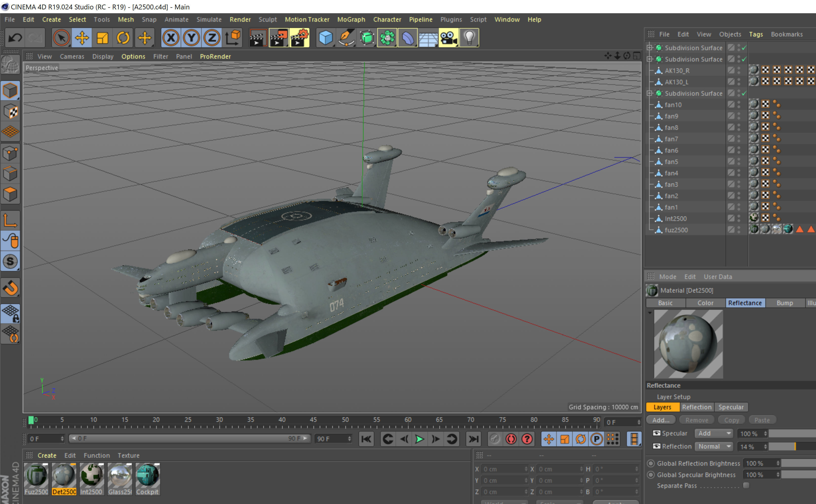Click the Undo arrow icon
Viewport: 816px width, 504px height.
click(15, 38)
